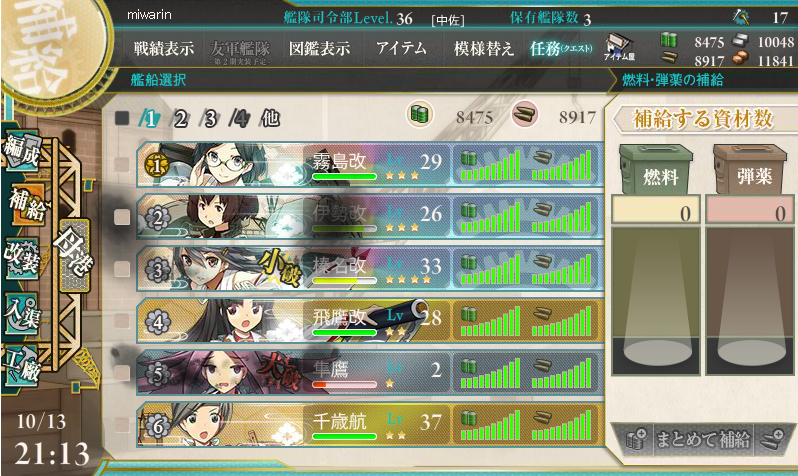Open the 任務 quest menu
This screenshot has height=476, width=798.
[x=561, y=48]
